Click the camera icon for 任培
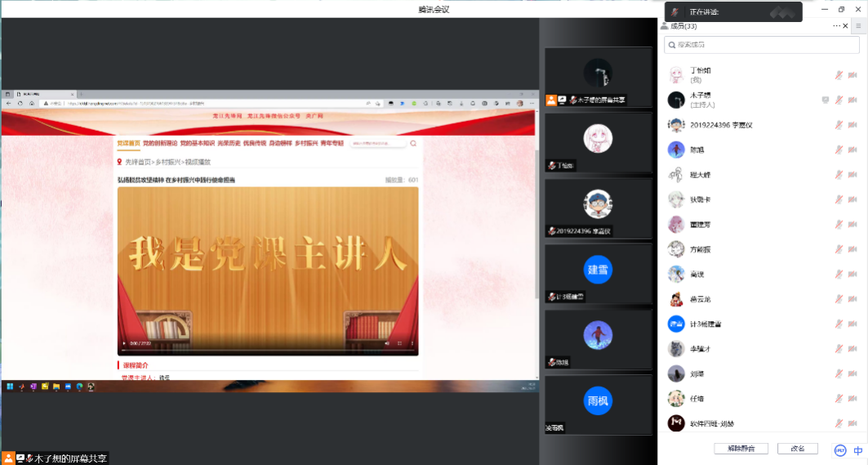868x465 pixels. click(852, 399)
